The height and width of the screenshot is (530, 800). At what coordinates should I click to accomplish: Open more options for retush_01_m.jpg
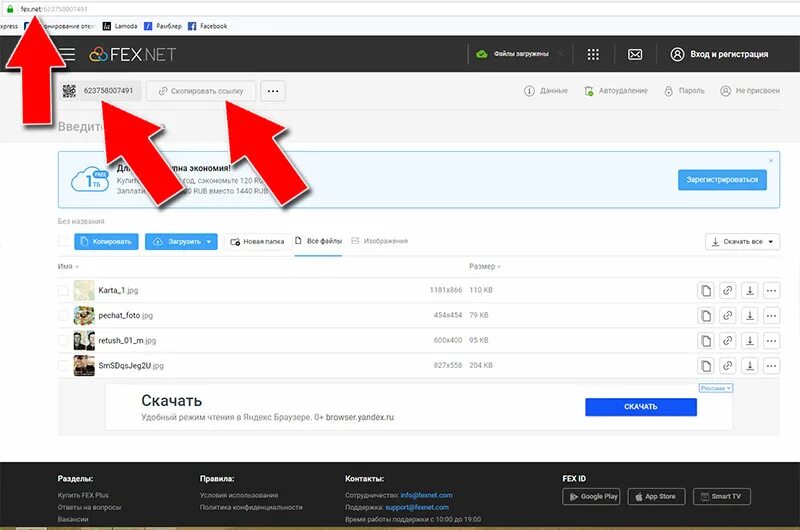click(x=771, y=340)
